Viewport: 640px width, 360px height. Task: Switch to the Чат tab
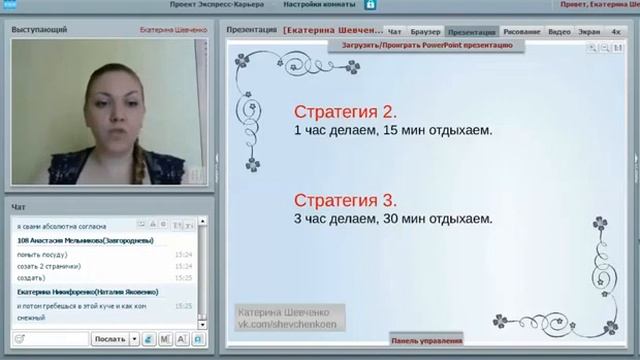tap(394, 31)
